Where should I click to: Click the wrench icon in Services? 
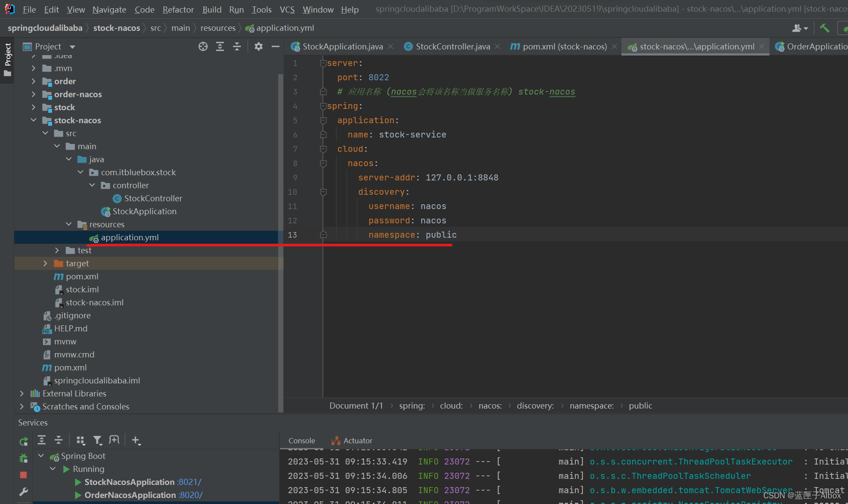23,492
